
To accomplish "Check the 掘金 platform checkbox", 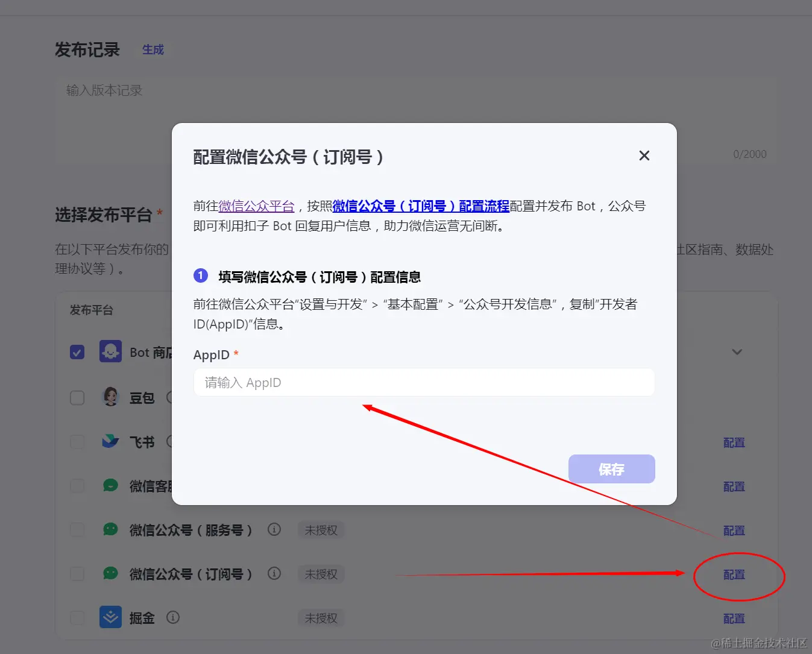I will (77, 618).
